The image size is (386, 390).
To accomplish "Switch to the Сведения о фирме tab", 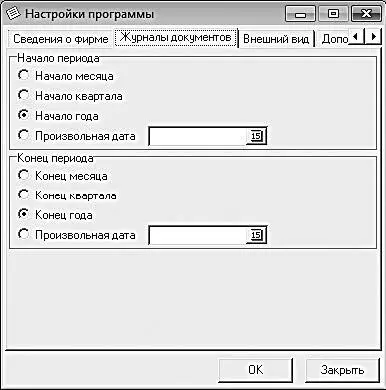I will point(61,39).
